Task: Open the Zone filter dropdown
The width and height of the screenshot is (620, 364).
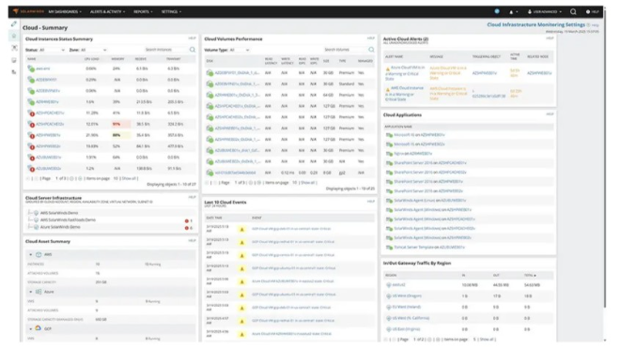Action: point(93,50)
